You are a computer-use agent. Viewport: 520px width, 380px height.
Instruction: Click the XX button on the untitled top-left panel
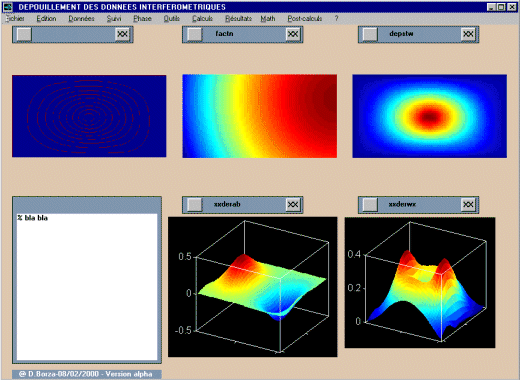pos(122,34)
